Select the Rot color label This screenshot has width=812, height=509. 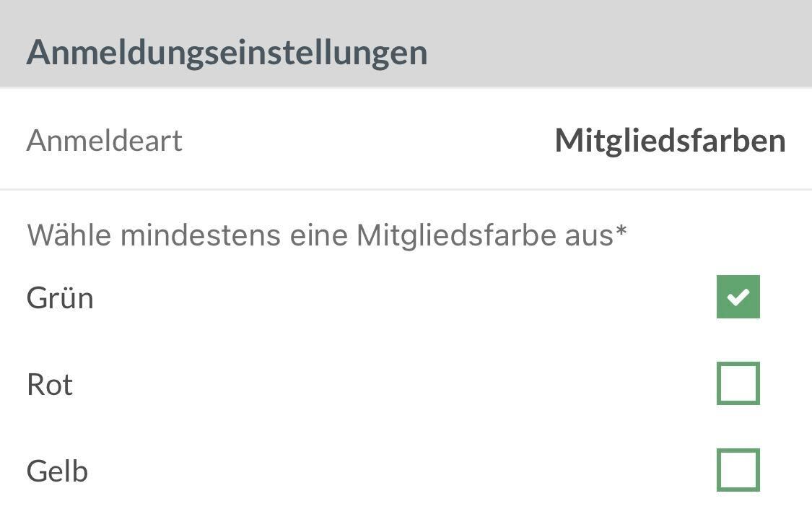(50, 385)
